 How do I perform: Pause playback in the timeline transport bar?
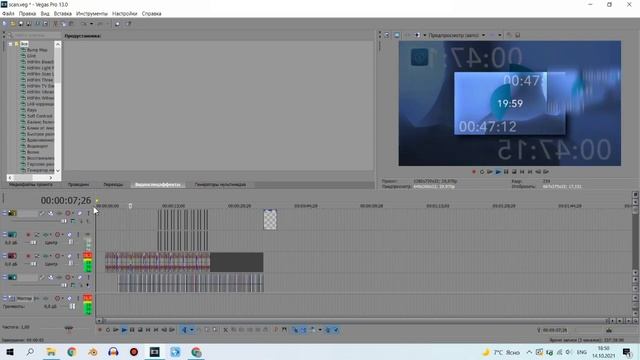pos(132,330)
